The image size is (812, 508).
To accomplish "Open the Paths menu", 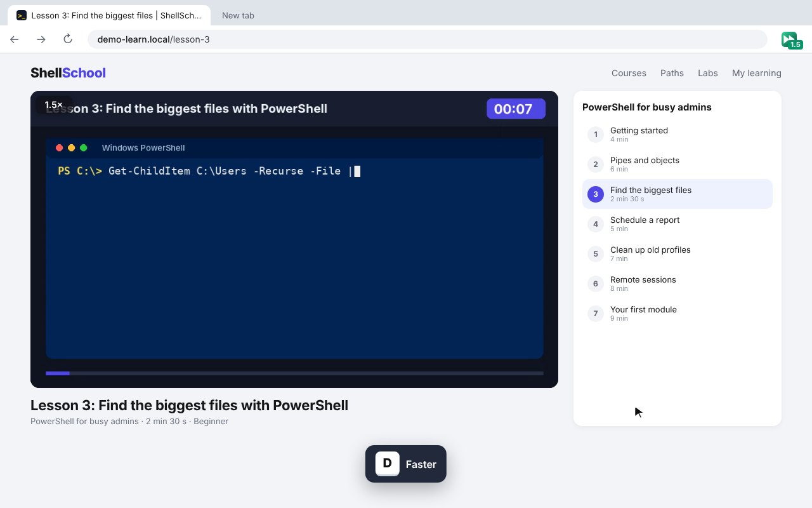I will coord(672,73).
